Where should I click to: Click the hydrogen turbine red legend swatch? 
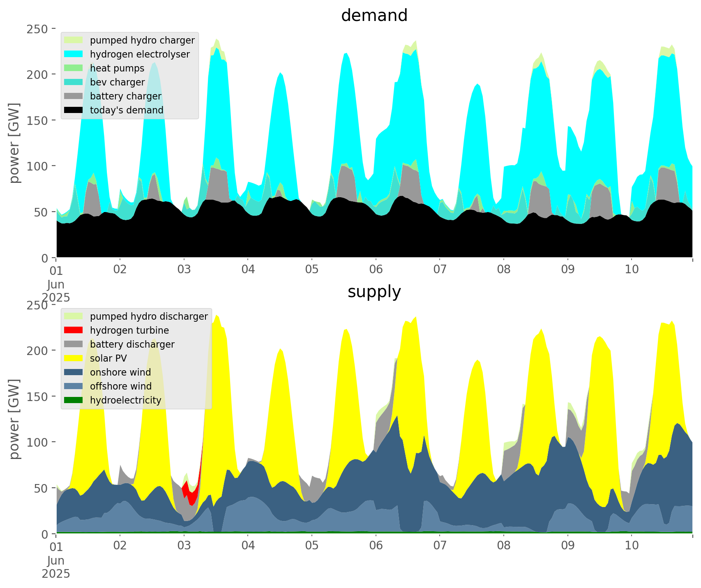pos(74,330)
